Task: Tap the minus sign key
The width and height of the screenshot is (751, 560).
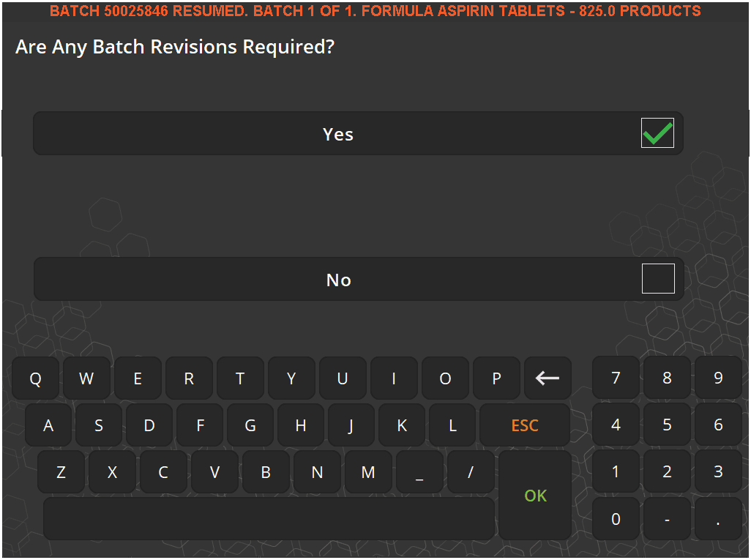Action: point(667,519)
